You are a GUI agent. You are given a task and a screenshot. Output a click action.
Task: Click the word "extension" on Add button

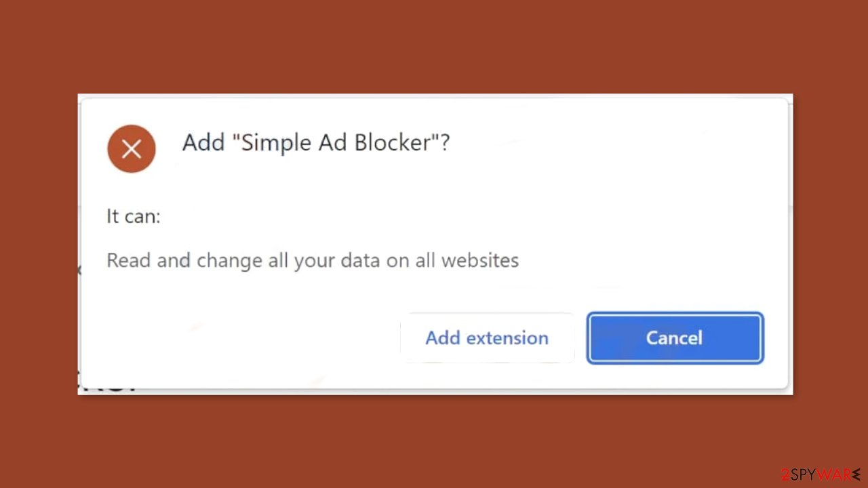508,338
